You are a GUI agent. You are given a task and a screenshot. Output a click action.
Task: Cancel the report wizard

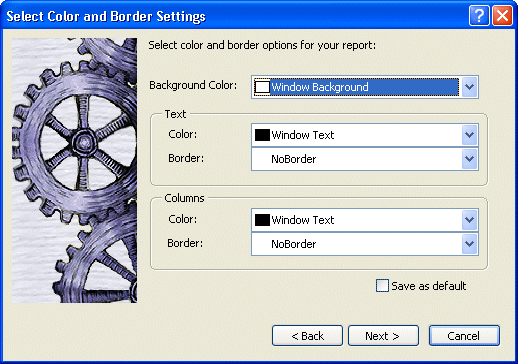click(464, 336)
